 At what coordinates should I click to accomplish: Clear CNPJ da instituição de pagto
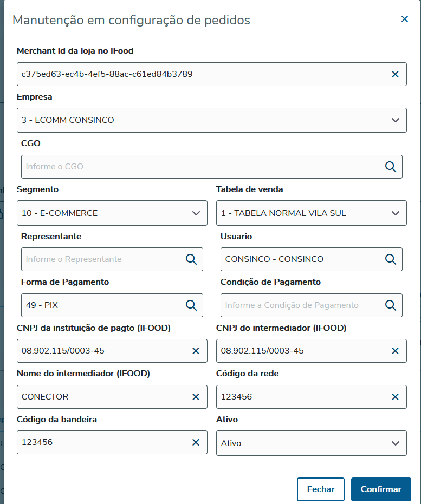(x=196, y=351)
